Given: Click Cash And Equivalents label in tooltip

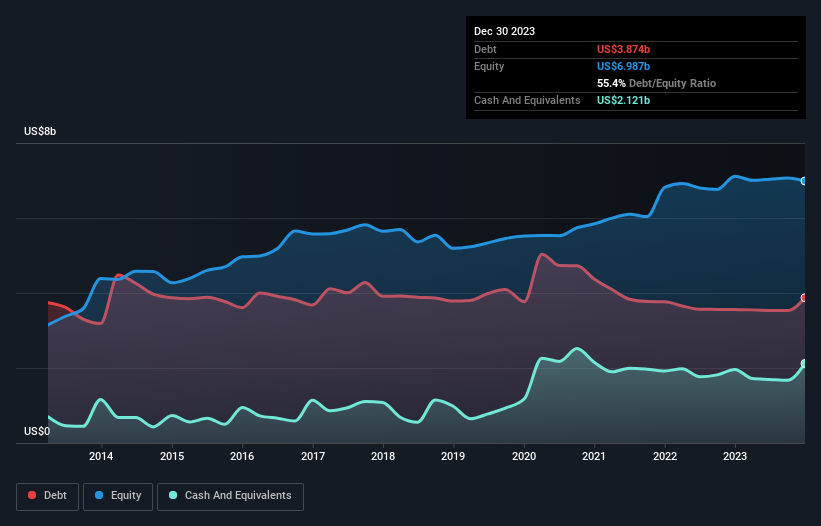Looking at the screenshot, I should coord(527,100).
